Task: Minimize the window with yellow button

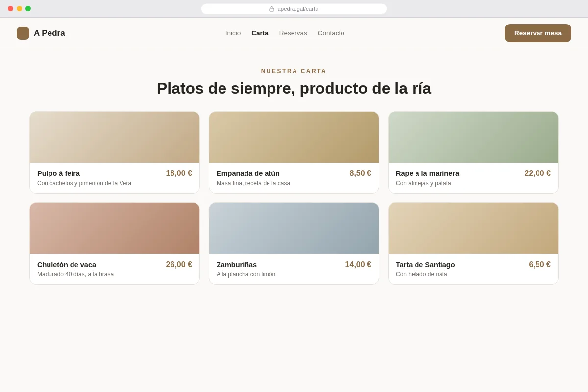Action: [x=19, y=9]
